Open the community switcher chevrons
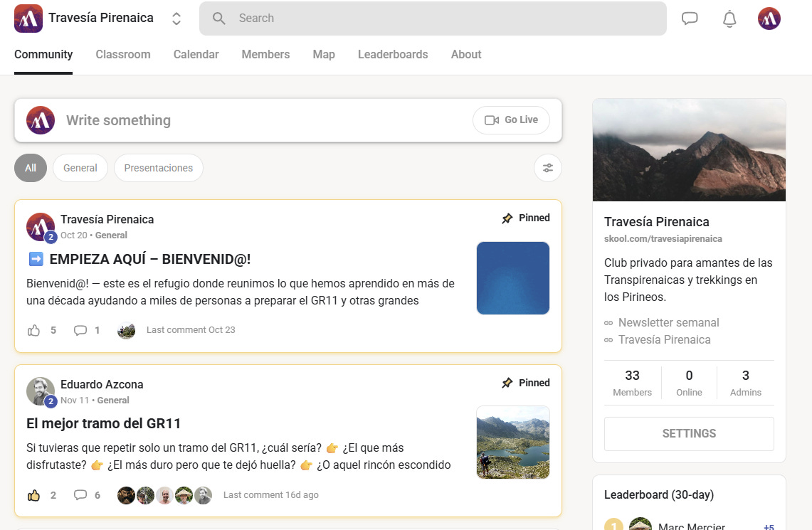812x530 pixels. [x=176, y=18]
